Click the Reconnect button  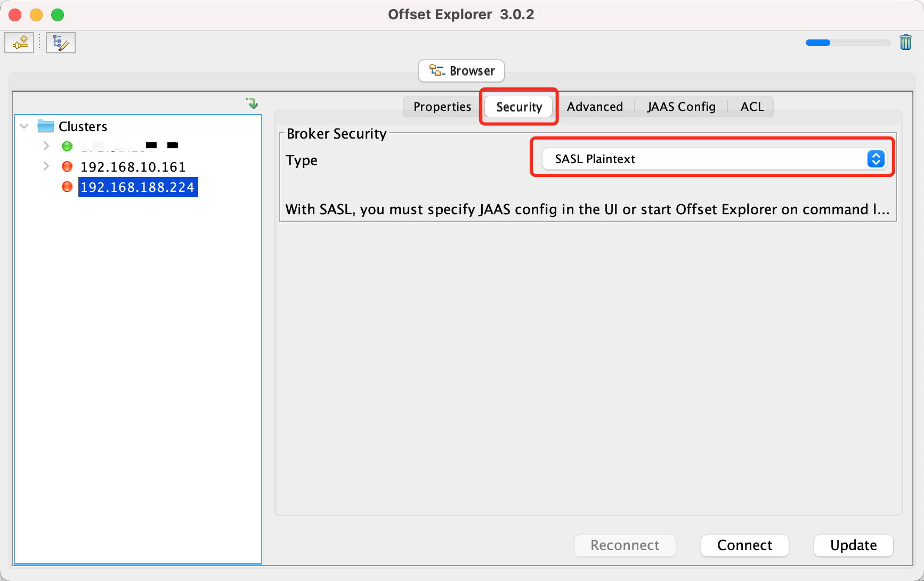tap(625, 545)
